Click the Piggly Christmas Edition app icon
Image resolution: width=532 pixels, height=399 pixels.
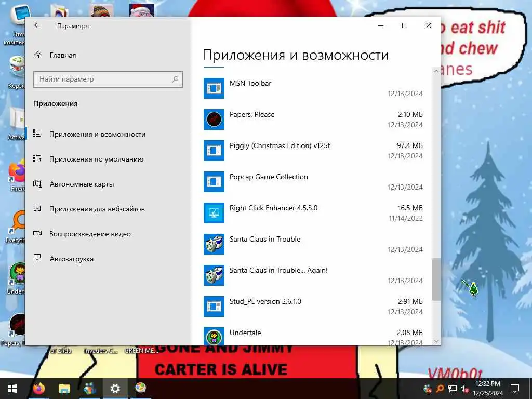point(214,151)
